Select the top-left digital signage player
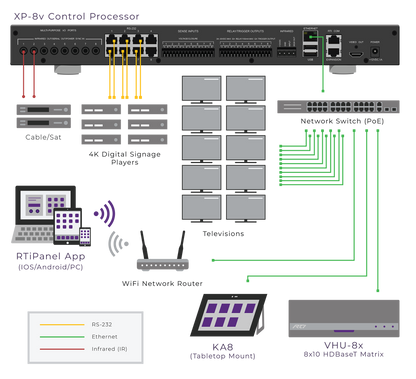Image resolution: width=416 pixels, height=379 pixels. click(x=101, y=109)
